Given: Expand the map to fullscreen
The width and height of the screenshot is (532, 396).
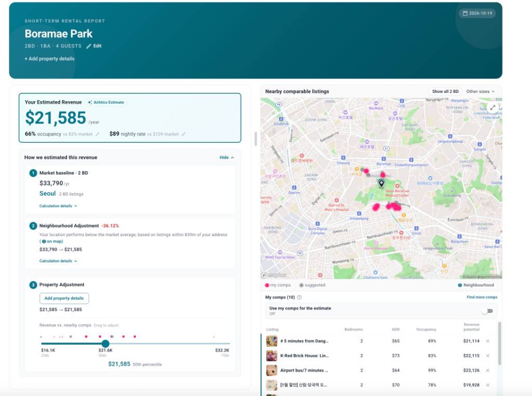Looking at the screenshot, I should 493,108.
